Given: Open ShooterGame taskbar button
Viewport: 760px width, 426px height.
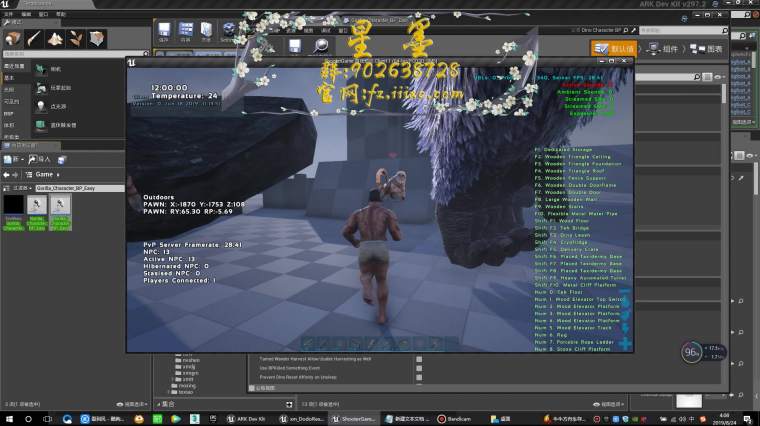Looking at the screenshot, I should click(354, 419).
